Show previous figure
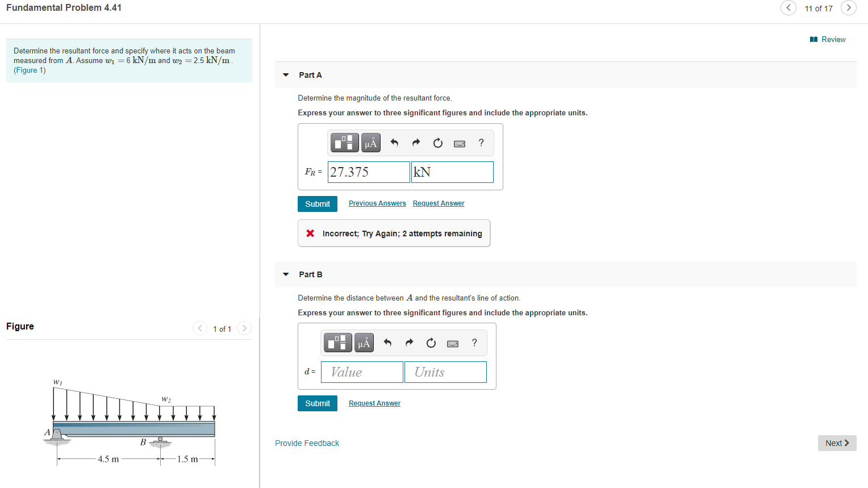Viewport: 868px width, 488px height. click(x=200, y=328)
